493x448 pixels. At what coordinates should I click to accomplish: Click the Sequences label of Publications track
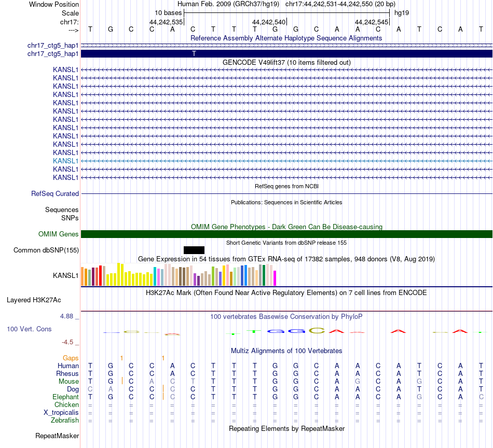coord(62,209)
